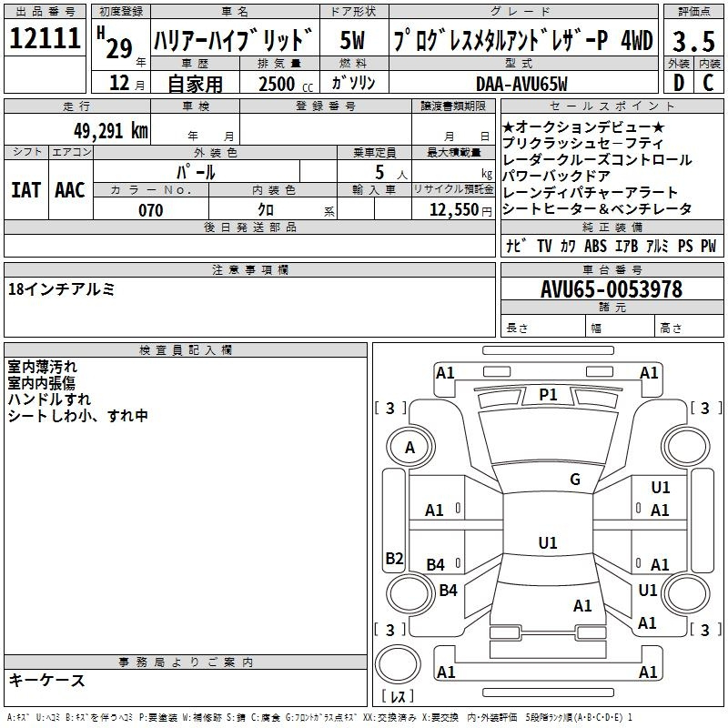
Task: Click レーンディパチャーアラート line
Action: (590, 192)
